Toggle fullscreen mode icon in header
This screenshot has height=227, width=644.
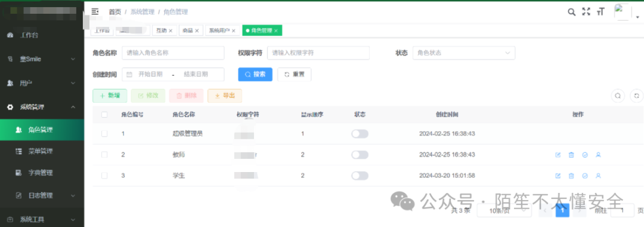586,12
